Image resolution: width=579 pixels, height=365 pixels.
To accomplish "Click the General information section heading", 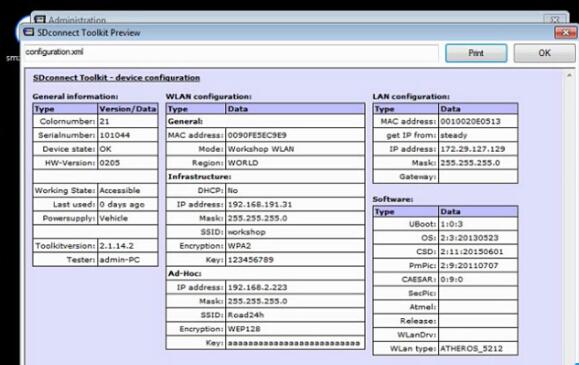I will click(75, 97).
